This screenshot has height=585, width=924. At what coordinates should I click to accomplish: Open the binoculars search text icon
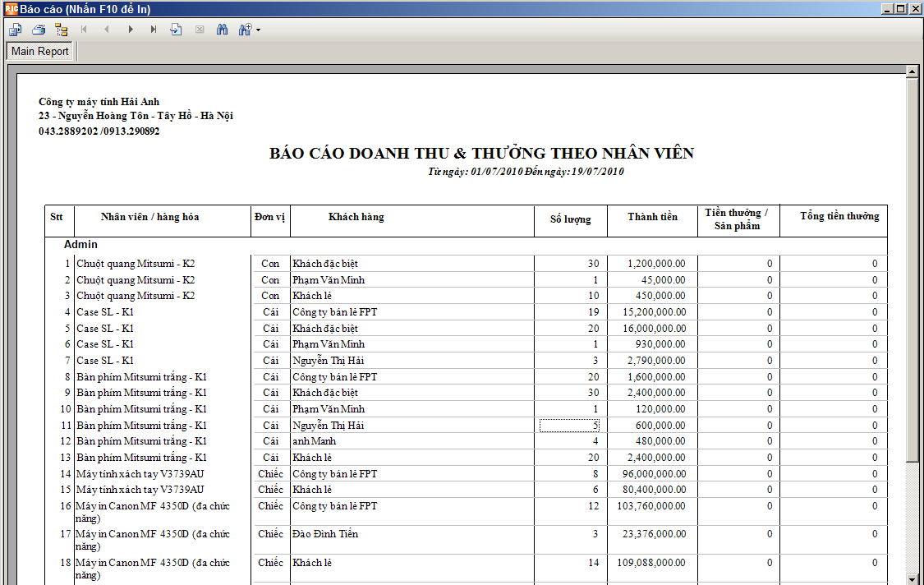click(x=222, y=30)
